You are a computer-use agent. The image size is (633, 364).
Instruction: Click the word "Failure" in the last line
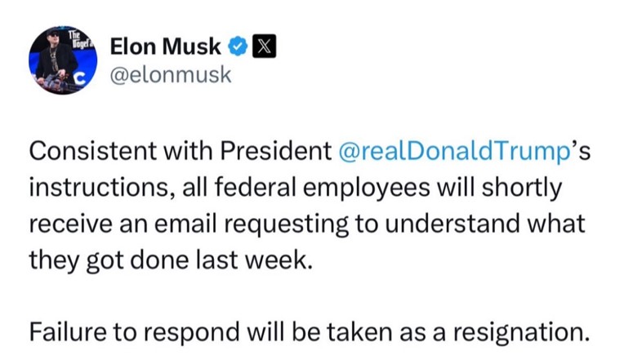click(x=67, y=332)
